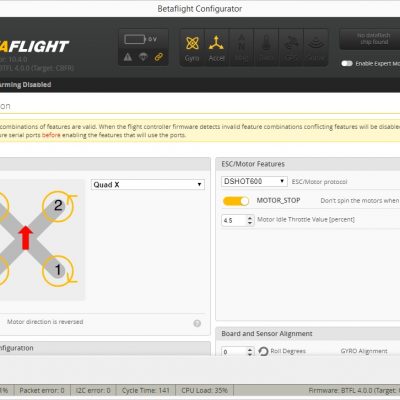Click the arming warning triangle icon
The height and width of the screenshot is (400, 400).
coord(128,57)
